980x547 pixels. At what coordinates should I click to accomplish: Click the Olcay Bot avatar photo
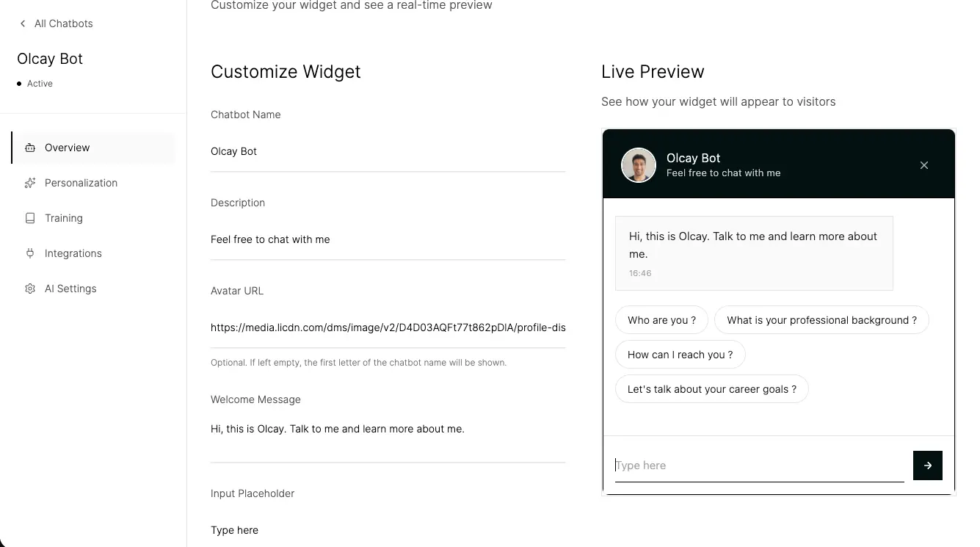tap(639, 165)
